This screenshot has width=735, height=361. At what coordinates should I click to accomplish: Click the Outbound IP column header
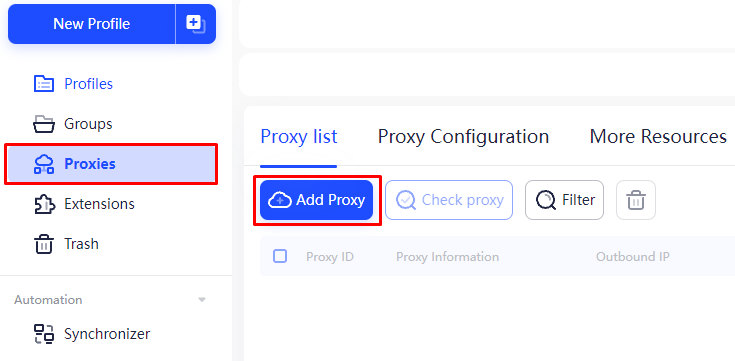(632, 257)
